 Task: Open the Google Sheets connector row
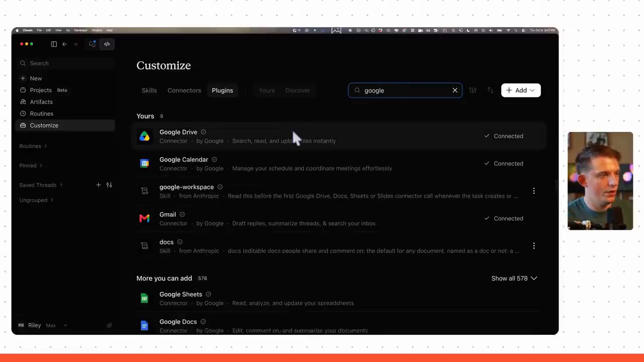pos(338,299)
